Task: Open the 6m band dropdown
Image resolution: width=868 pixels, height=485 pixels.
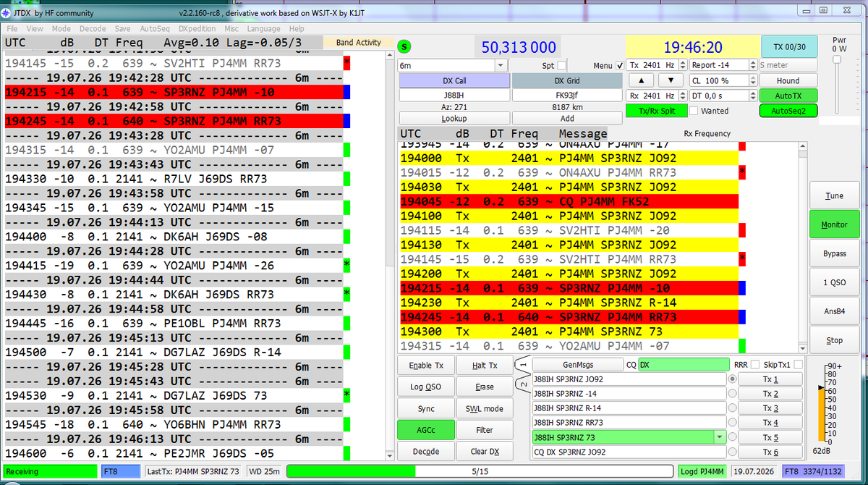Action: pyautogui.click(x=452, y=65)
